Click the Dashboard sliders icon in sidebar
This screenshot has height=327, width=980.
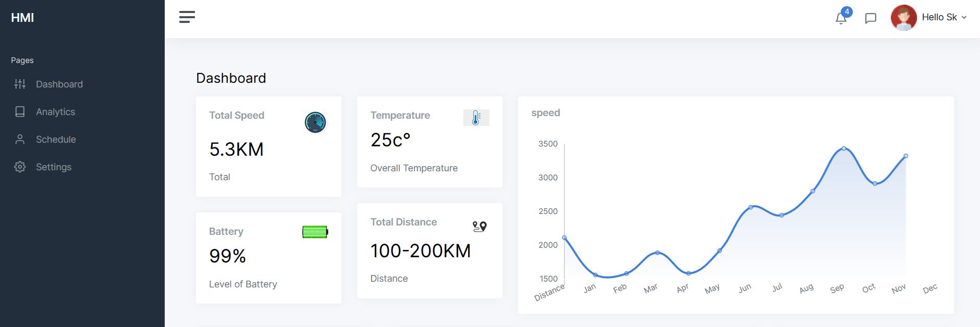coord(20,84)
